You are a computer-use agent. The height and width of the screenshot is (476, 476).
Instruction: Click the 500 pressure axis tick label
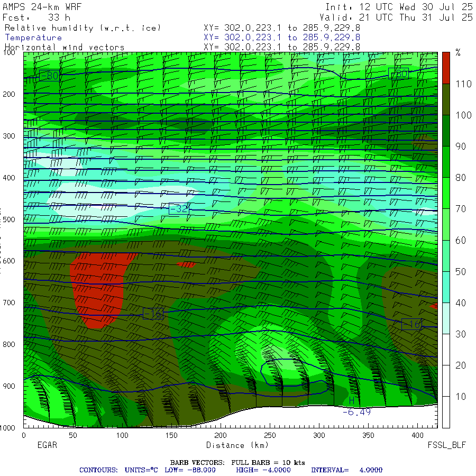click(x=9, y=219)
